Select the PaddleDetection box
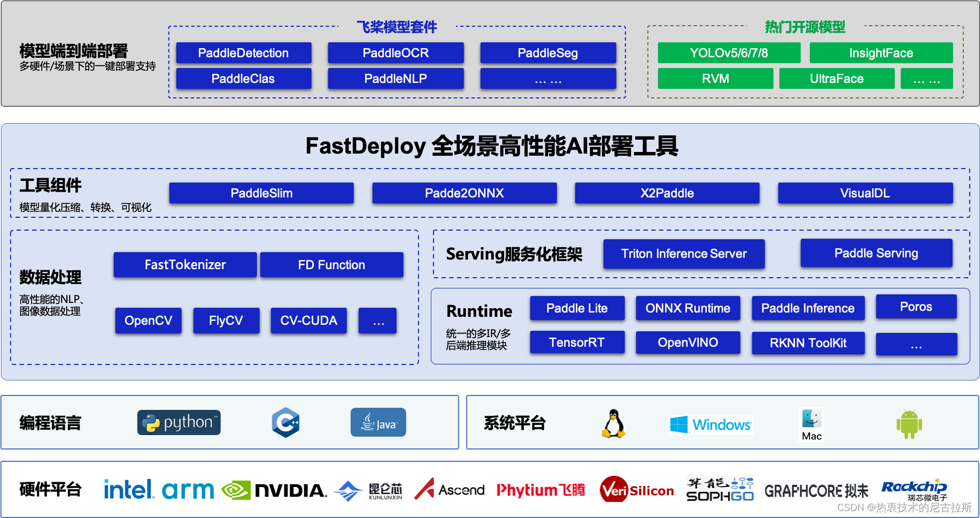The width and height of the screenshot is (980, 518). (243, 53)
